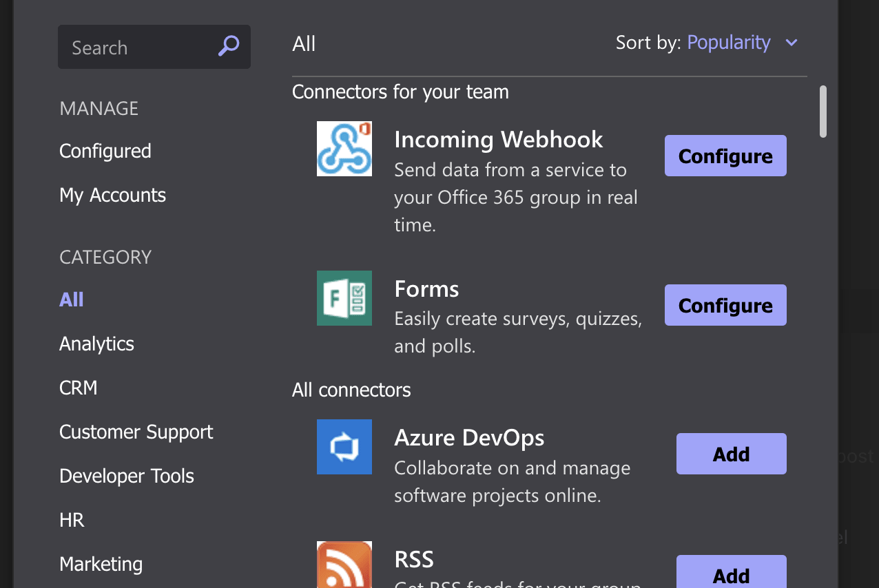The image size is (879, 588).
Task: Configure the Incoming Webhook connector
Action: tap(725, 156)
